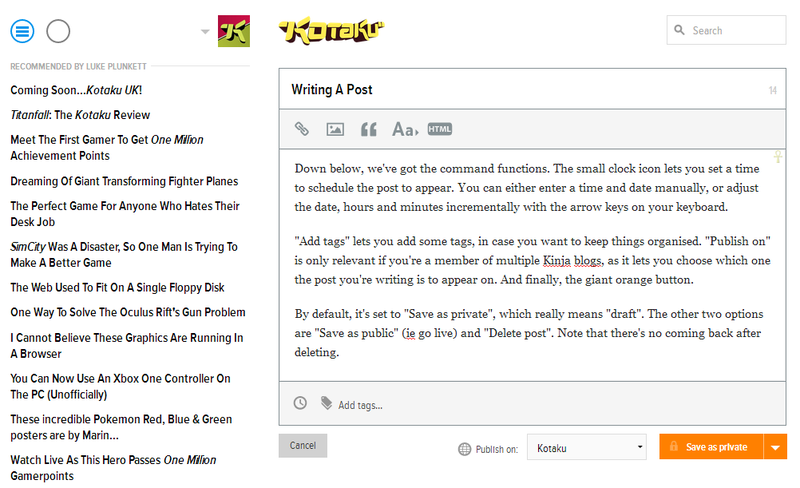The height and width of the screenshot is (488, 800).
Task: Open "You Can Now Use An Xbox One Controller" link
Action: pos(120,387)
